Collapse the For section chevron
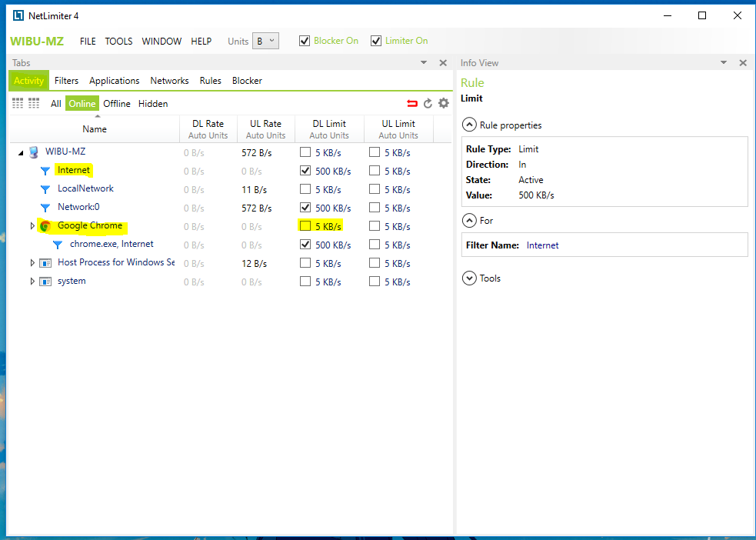 tap(469, 221)
